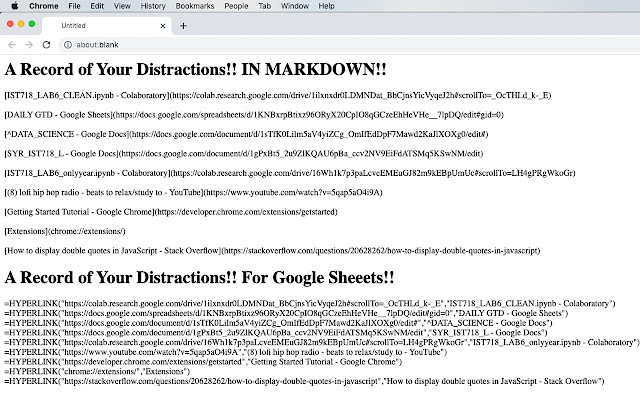Viewport: 640px width, 400px height.
Task: View site information icon in address bar
Action: 68,44
